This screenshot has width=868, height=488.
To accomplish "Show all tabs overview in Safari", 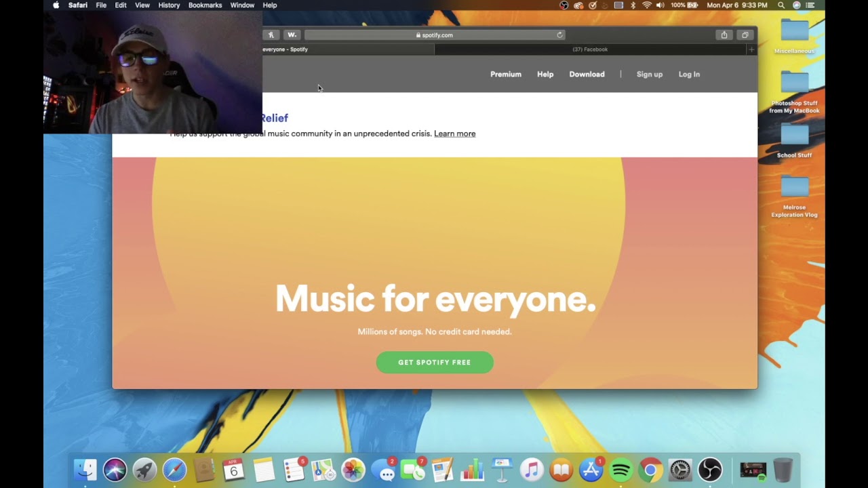I will [x=745, y=35].
